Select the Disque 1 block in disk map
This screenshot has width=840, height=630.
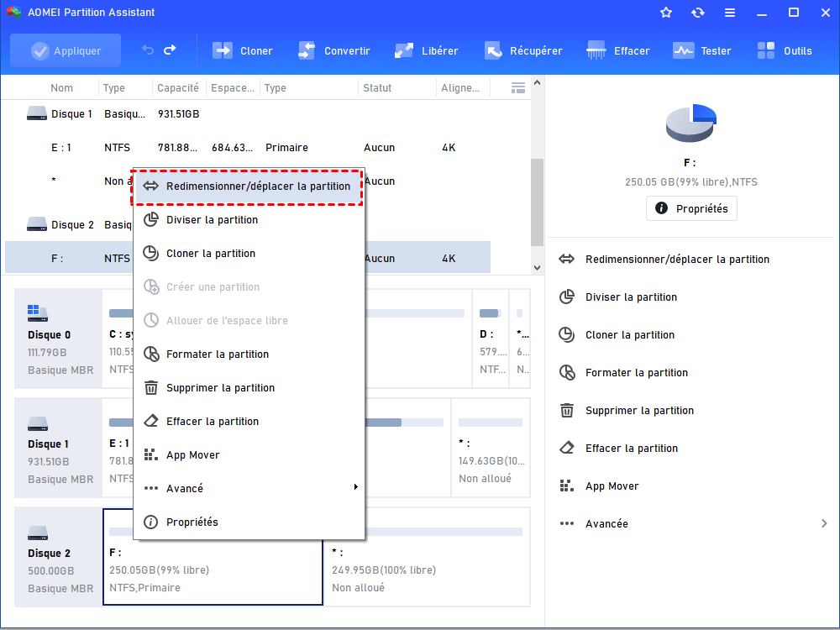click(x=59, y=448)
